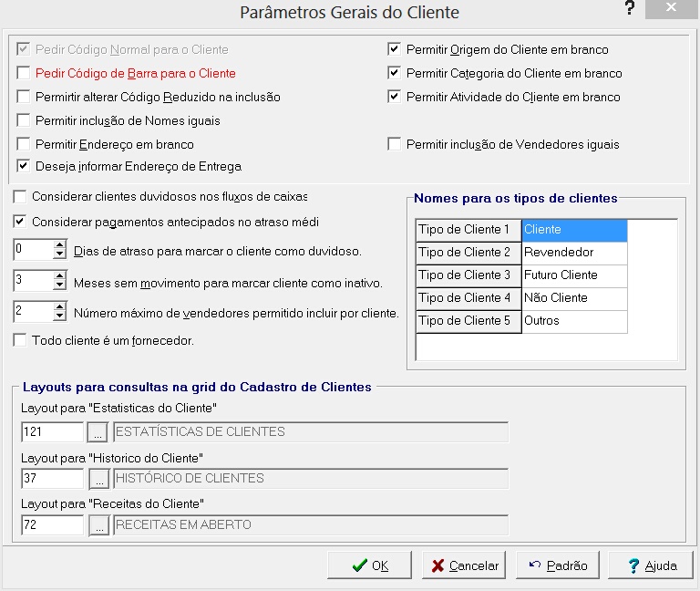Restore defaults with the Padrão button
The height and width of the screenshot is (591, 700).
point(558,565)
